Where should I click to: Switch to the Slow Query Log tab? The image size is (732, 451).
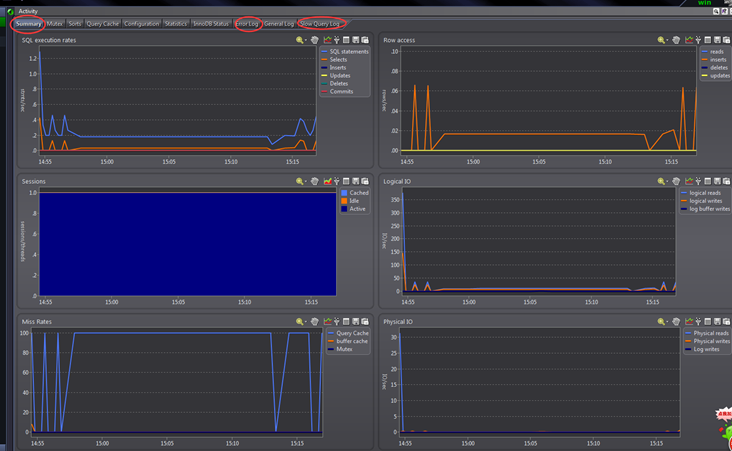[x=320, y=24]
